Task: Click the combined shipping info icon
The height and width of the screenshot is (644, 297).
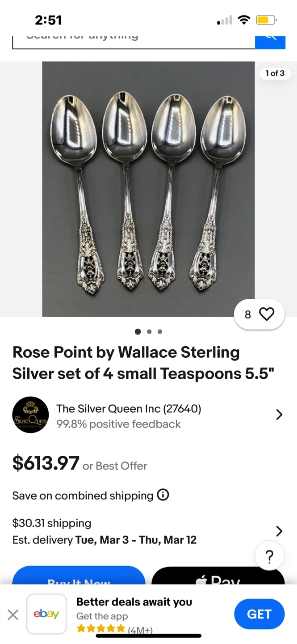Action: tap(163, 495)
